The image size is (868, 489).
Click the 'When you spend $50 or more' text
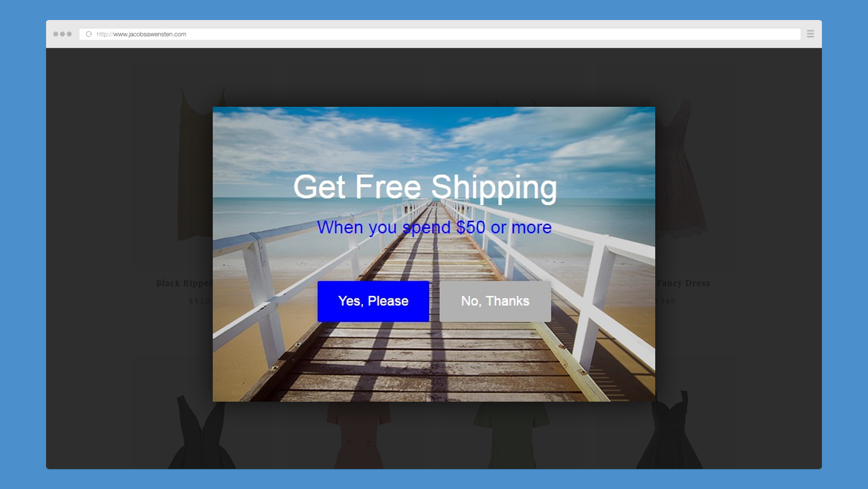pyautogui.click(x=434, y=228)
